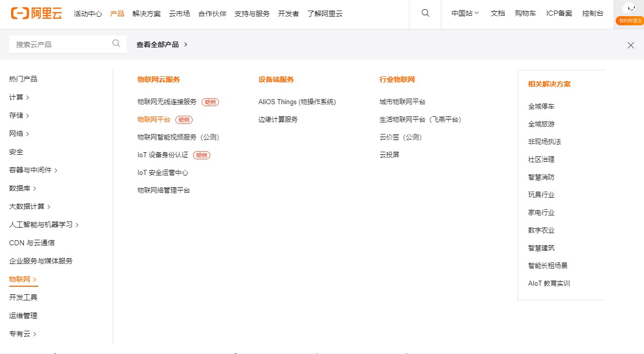Expand the 网络 category

19,134
